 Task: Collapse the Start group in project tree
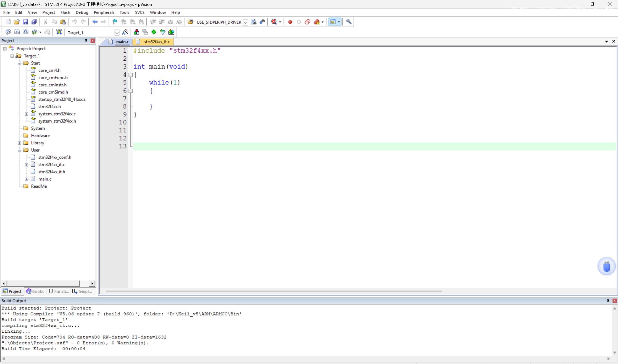coord(19,63)
